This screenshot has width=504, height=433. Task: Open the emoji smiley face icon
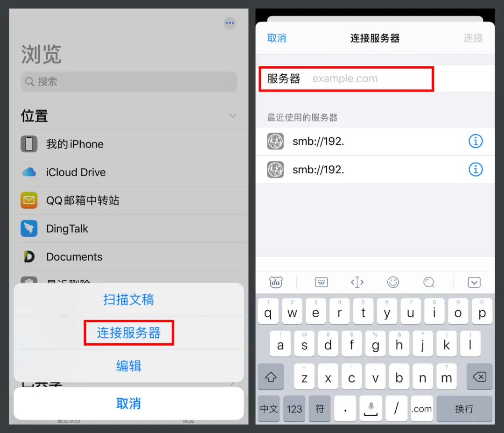click(393, 282)
